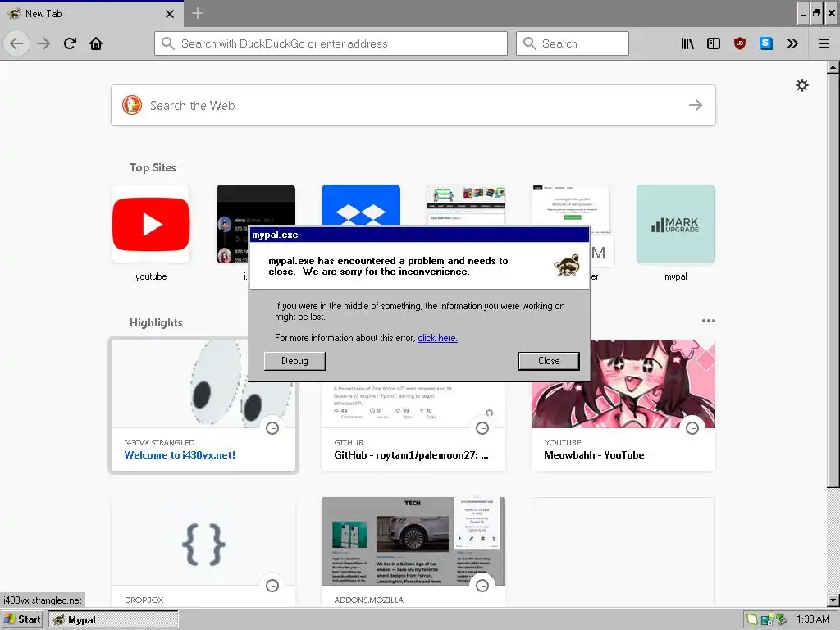840x630 pixels.
Task: Open the dark Twitter-like top site tile
Action: (233, 224)
